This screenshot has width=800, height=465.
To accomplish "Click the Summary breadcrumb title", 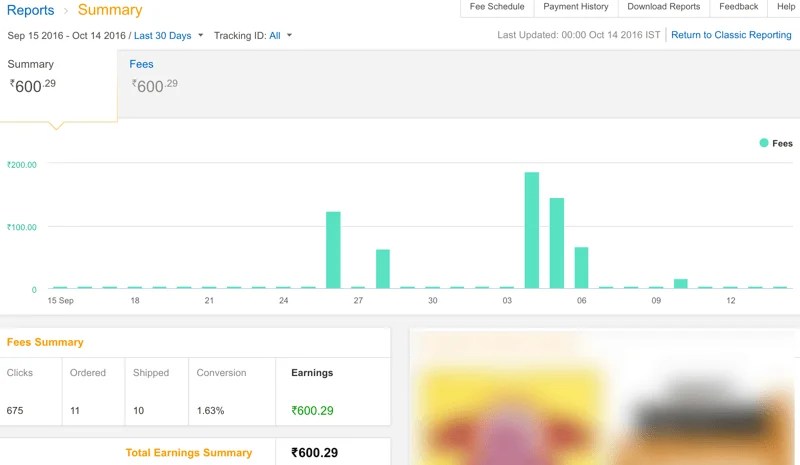I will point(110,10).
